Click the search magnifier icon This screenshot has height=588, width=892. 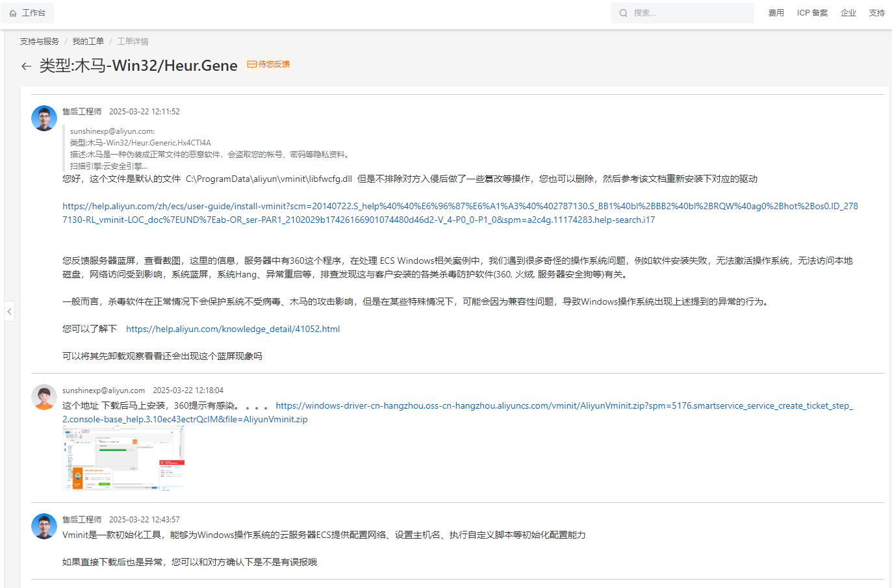(x=623, y=13)
